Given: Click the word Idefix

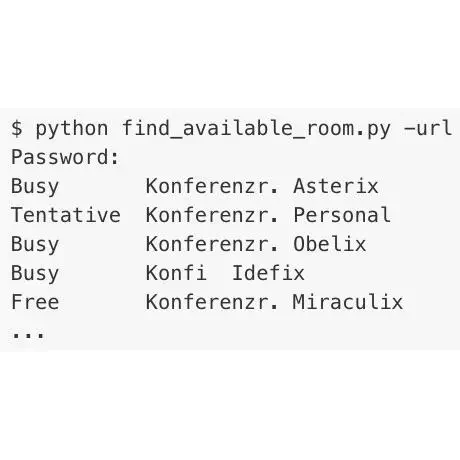Looking at the screenshot, I should tap(268, 273).
